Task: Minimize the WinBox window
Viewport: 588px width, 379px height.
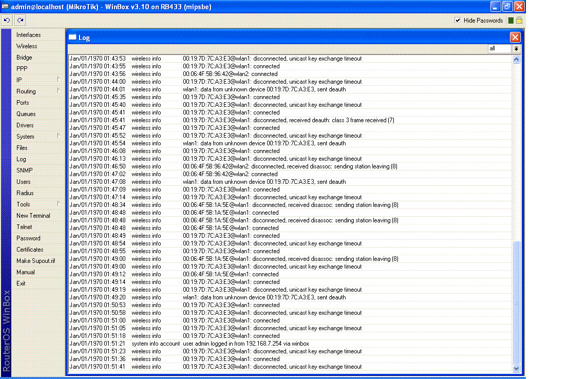Action: 496,6
